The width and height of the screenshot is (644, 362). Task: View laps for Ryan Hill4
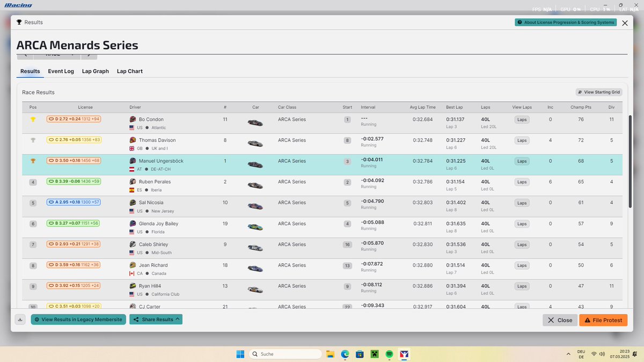point(522,287)
